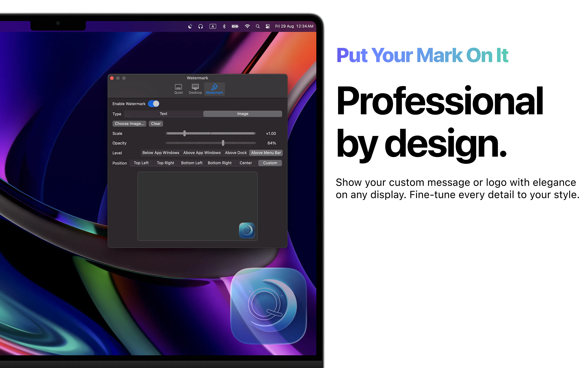588x368 pixels.
Task: Click the keyboard input source icon
Action: pos(213,26)
